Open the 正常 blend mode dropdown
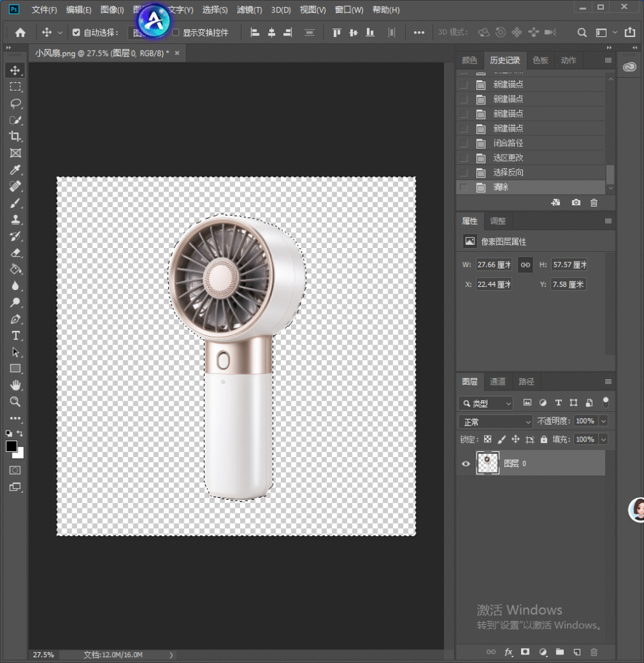Image resolution: width=644 pixels, height=663 pixels. click(x=496, y=421)
